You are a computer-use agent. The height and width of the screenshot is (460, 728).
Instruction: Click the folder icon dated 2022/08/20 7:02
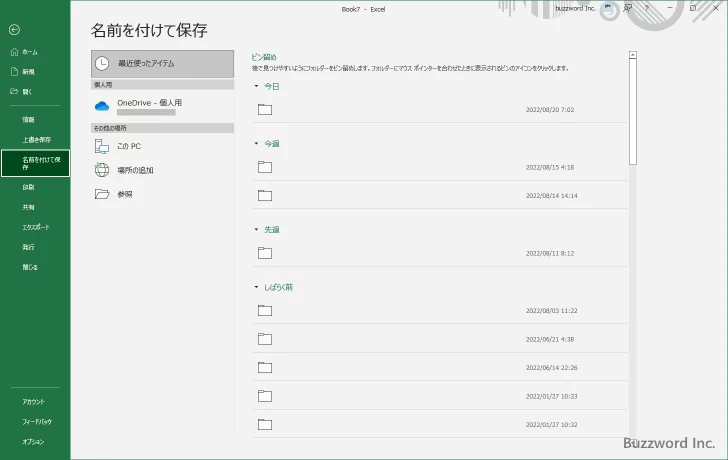tap(265, 110)
